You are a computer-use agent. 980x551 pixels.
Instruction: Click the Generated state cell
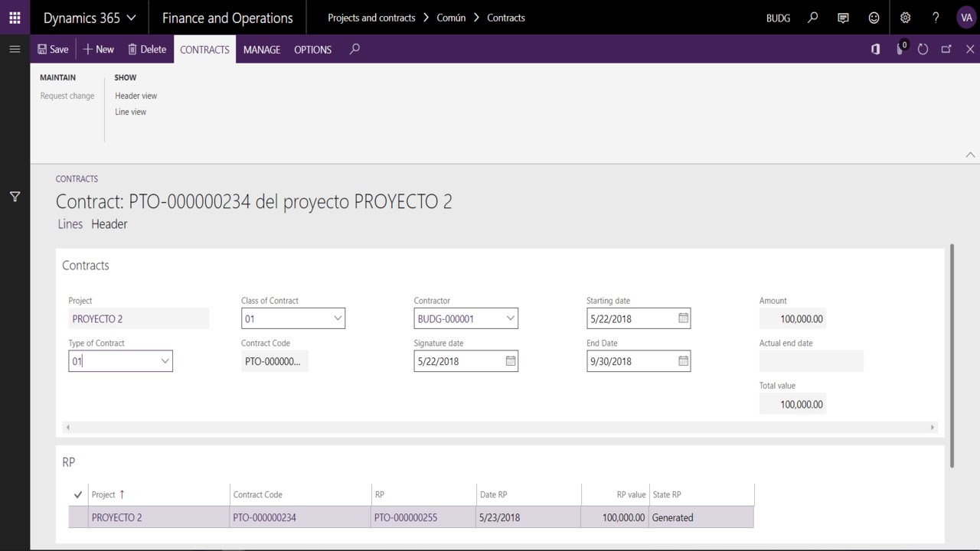(x=702, y=517)
